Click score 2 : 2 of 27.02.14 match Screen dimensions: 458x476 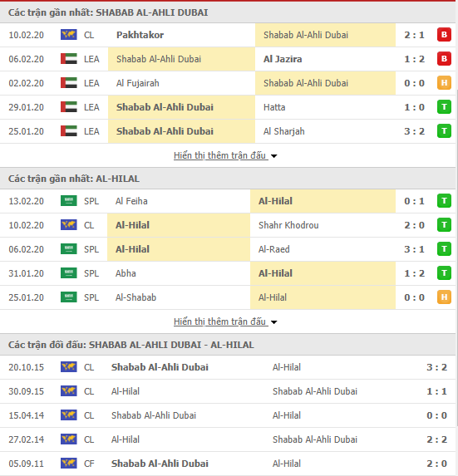[436, 439]
